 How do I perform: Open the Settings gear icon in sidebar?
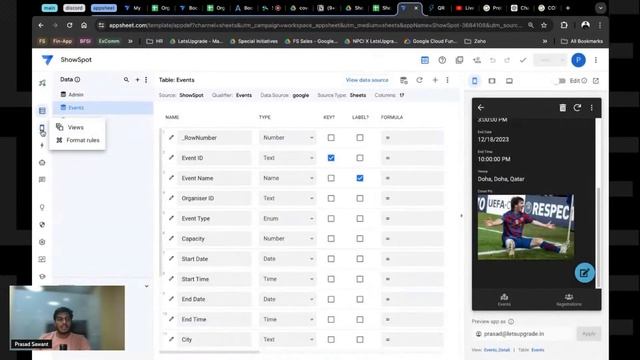(x=42, y=242)
